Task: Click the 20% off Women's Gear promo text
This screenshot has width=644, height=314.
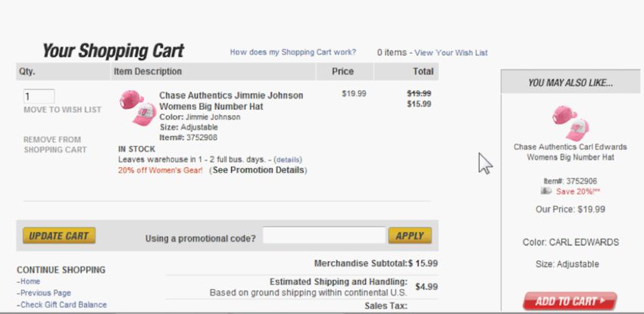Action: pos(161,170)
